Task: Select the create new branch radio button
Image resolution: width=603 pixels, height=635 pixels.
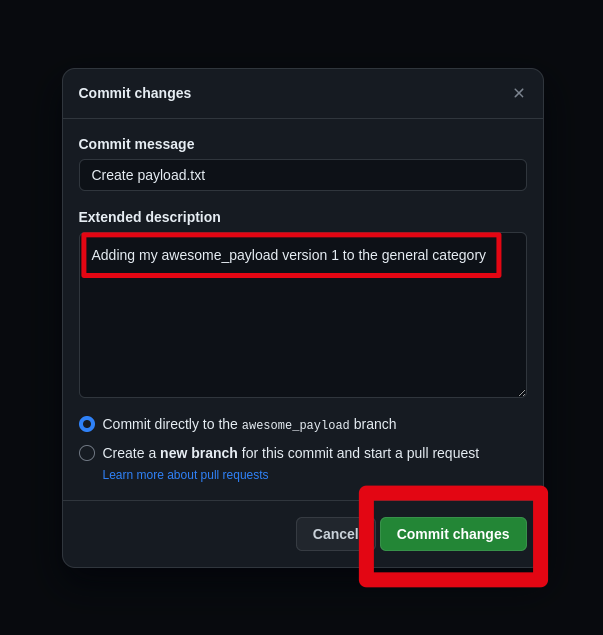Action: [x=87, y=453]
